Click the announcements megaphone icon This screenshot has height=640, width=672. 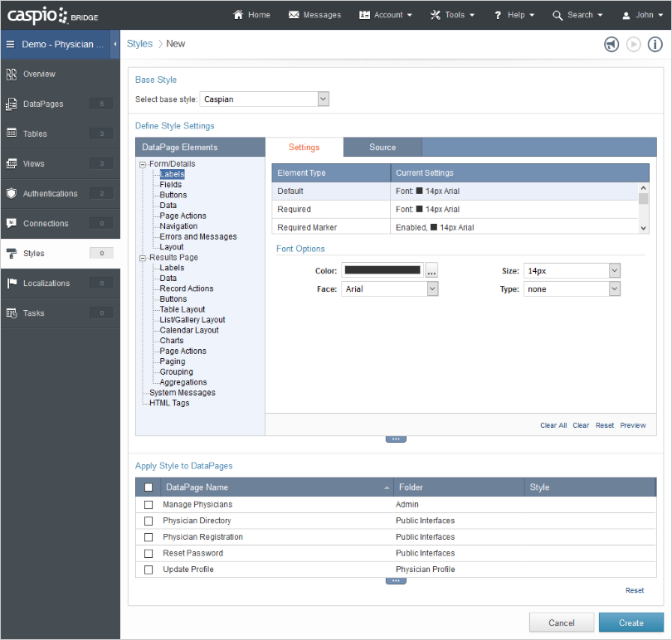pyautogui.click(x=611, y=44)
